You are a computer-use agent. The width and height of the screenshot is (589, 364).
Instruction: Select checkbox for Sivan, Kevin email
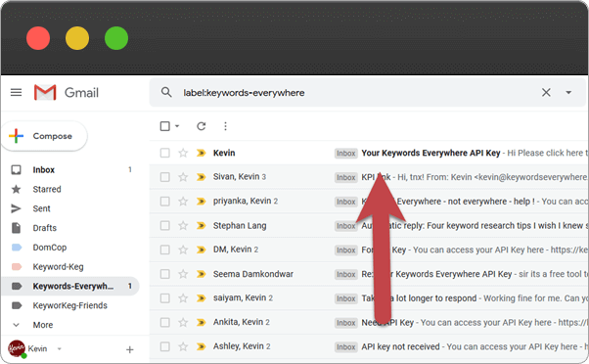(x=165, y=177)
